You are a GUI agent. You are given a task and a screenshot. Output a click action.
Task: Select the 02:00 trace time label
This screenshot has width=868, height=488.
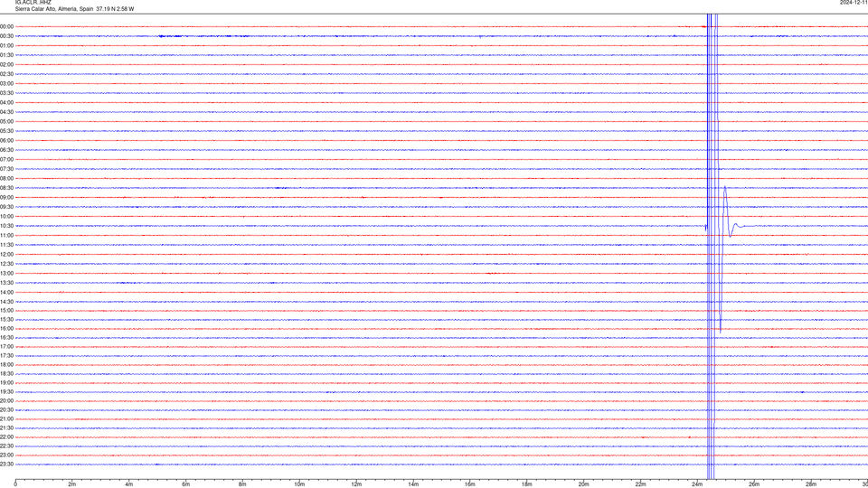coord(6,65)
